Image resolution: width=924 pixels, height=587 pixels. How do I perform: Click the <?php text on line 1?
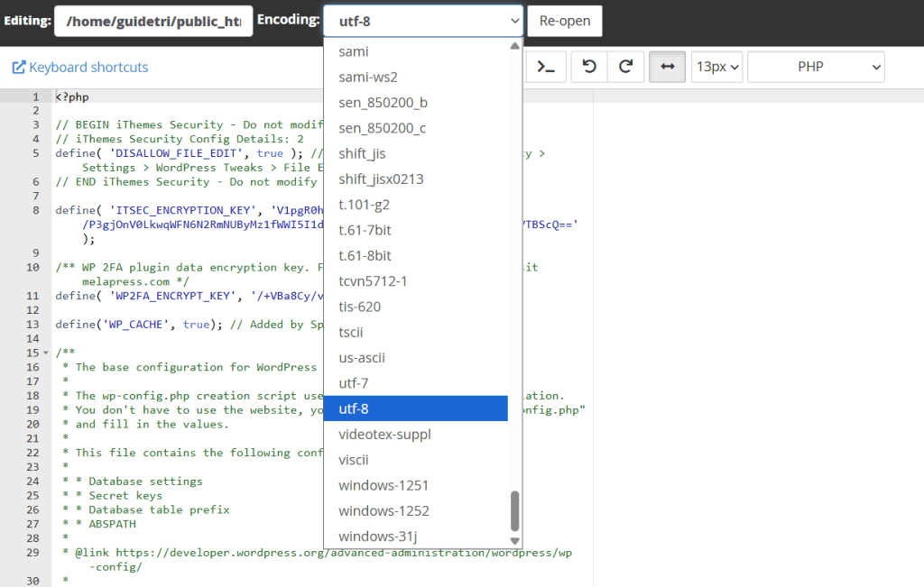(72, 96)
